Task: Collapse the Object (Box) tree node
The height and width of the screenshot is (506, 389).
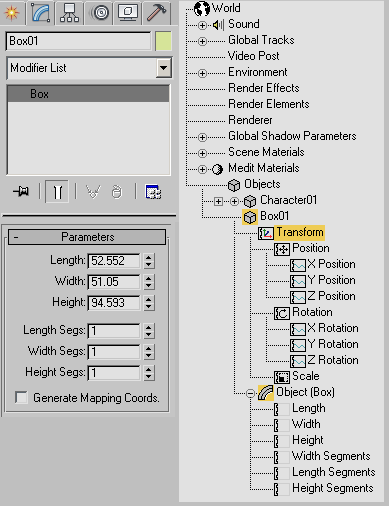Action: [250, 393]
